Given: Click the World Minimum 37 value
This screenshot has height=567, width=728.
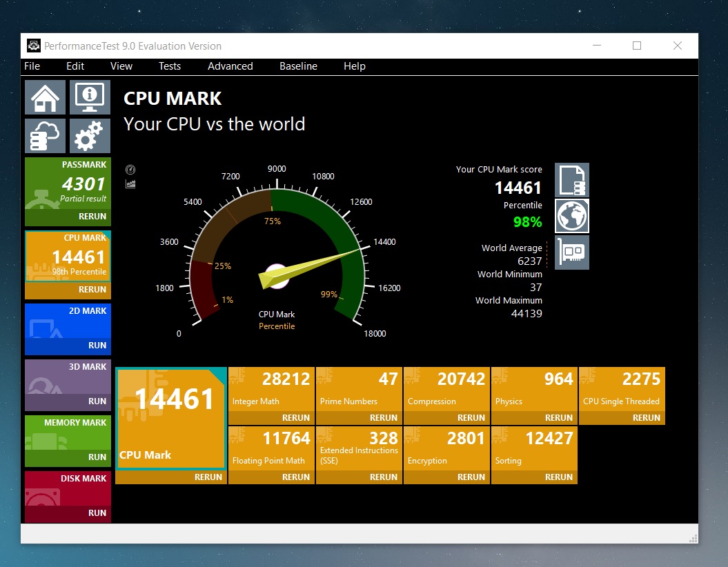Looking at the screenshot, I should [536, 287].
